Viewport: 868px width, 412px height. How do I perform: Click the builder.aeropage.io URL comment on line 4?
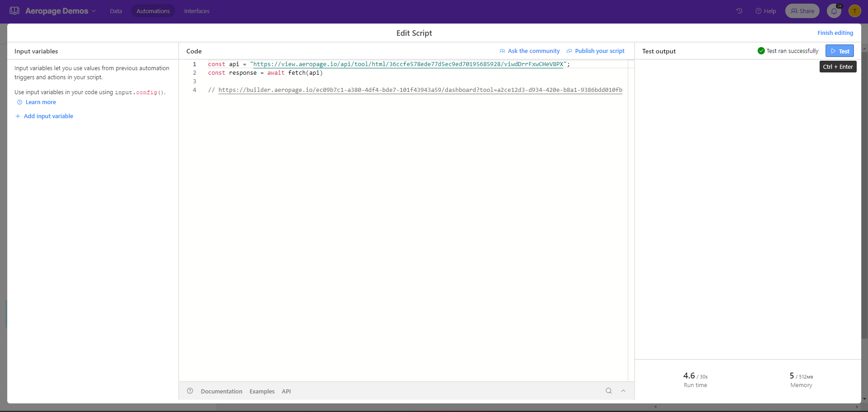[x=420, y=90]
